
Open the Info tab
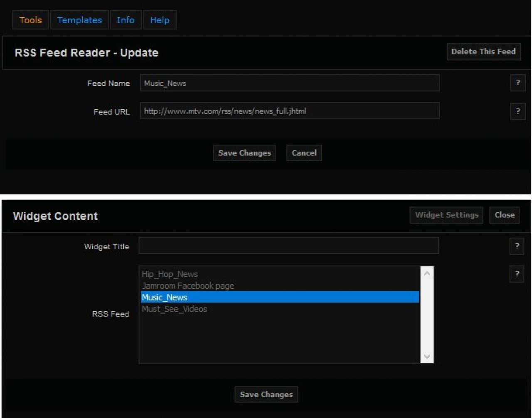(x=126, y=20)
